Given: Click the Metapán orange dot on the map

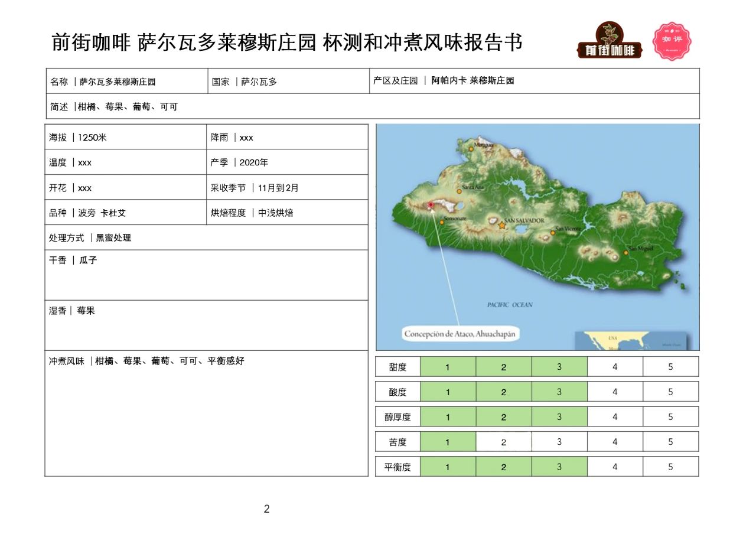Looking at the screenshot, I should (x=471, y=149).
